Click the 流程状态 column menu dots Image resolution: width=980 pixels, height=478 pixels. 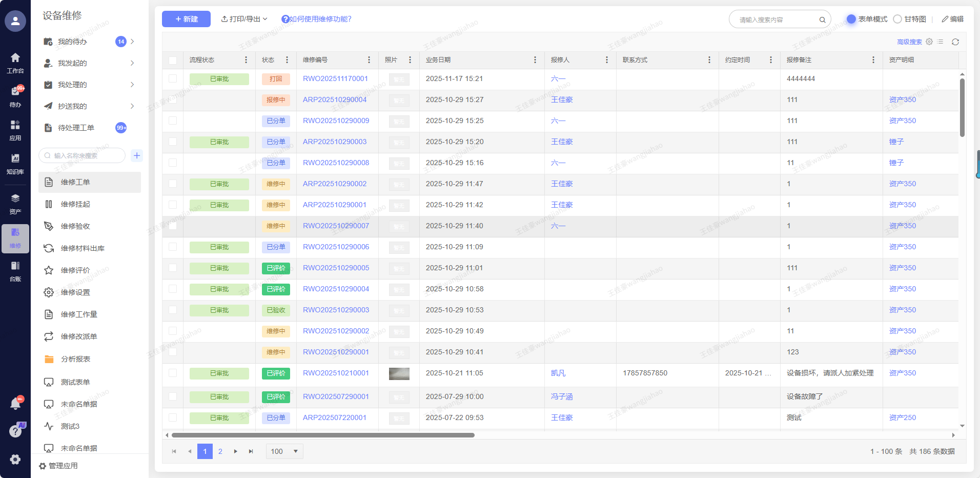pyautogui.click(x=246, y=60)
